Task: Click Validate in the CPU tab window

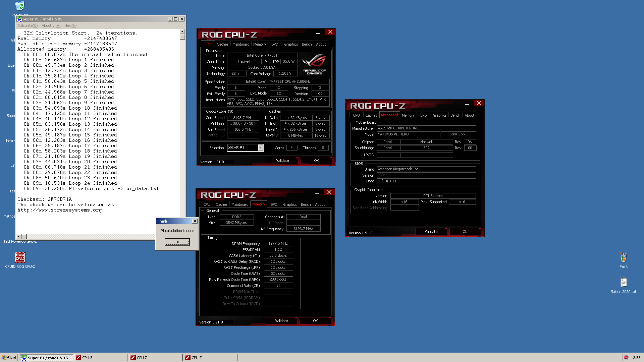Action: click(282, 161)
